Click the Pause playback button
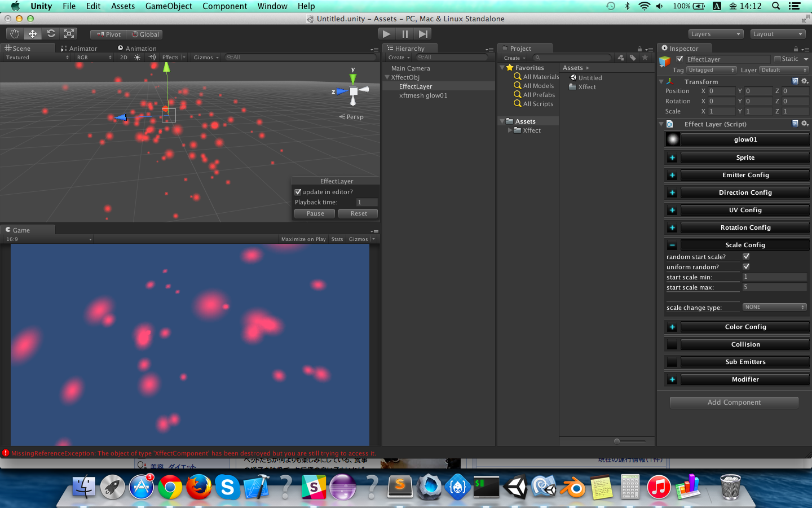This screenshot has width=812, height=508. tap(405, 34)
